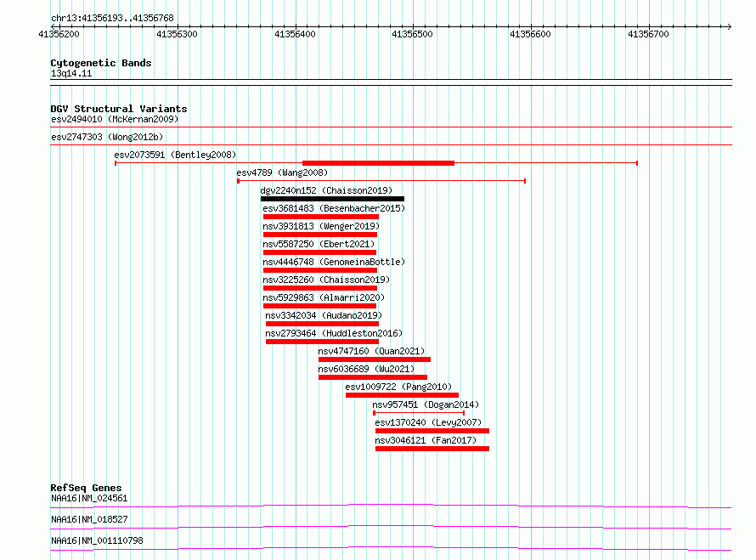Select nsv957451 (Dogan2014) variant
This screenshot has height=560, width=756.
tap(426, 404)
